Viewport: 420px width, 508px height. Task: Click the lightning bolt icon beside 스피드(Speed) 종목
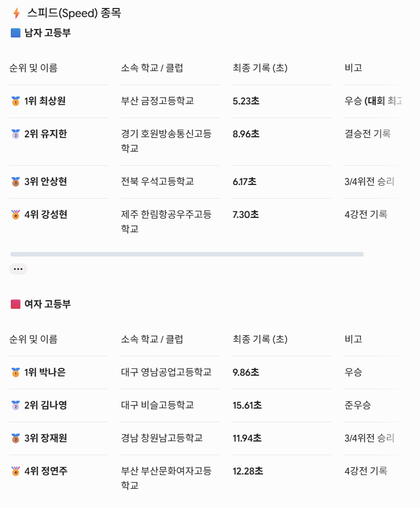point(16,13)
